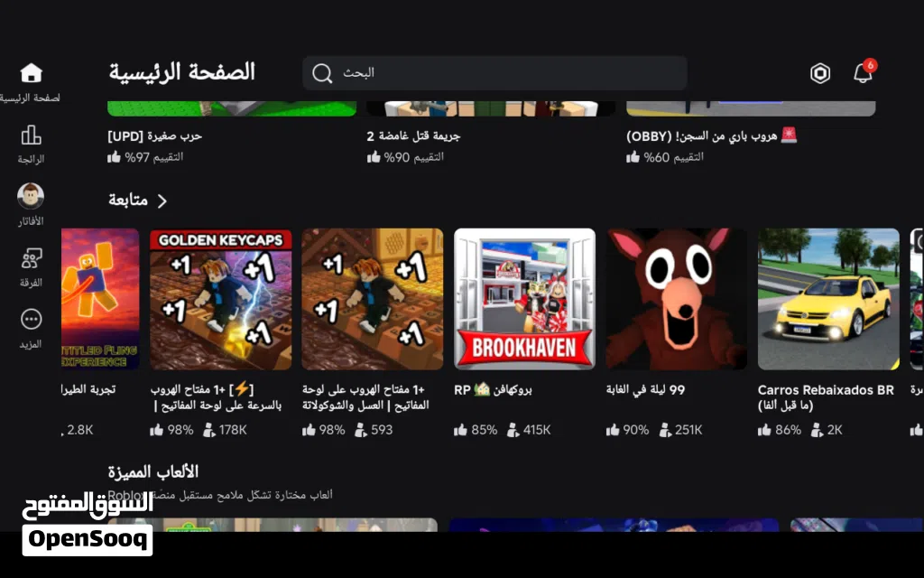The width and height of the screenshot is (924, 578).
Task: Click the thumbs-up icon showing 85% for Brookhaven
Action: [460, 430]
